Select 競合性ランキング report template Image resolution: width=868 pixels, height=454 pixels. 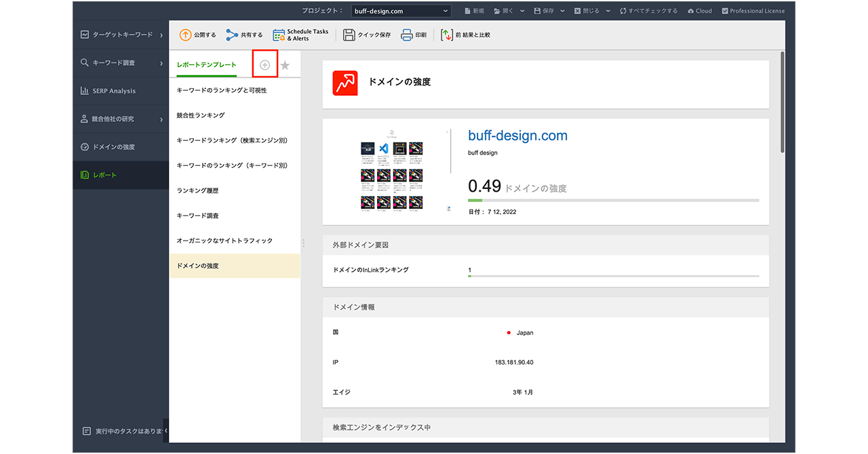[x=201, y=115]
